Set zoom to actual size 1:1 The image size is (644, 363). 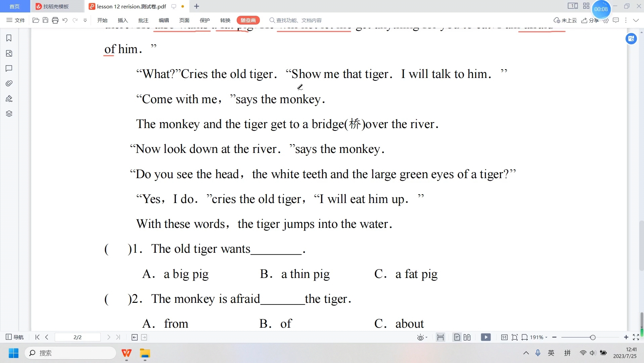(504, 337)
